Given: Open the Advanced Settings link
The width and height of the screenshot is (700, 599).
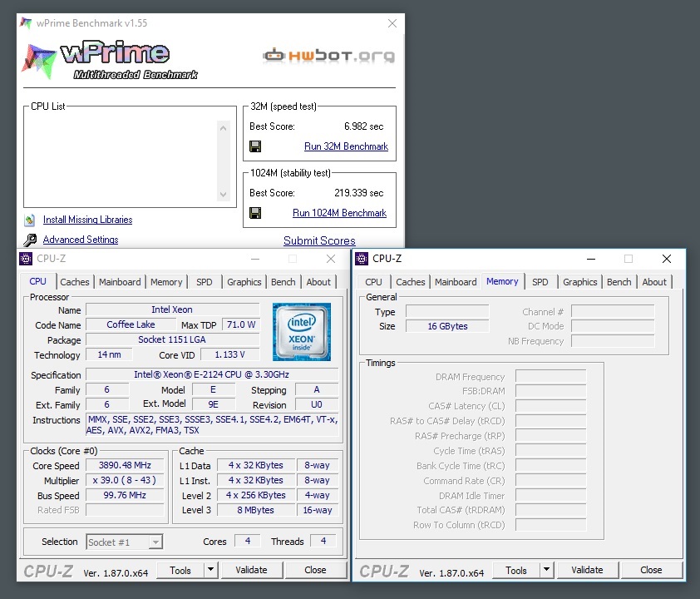Looking at the screenshot, I should [81, 240].
